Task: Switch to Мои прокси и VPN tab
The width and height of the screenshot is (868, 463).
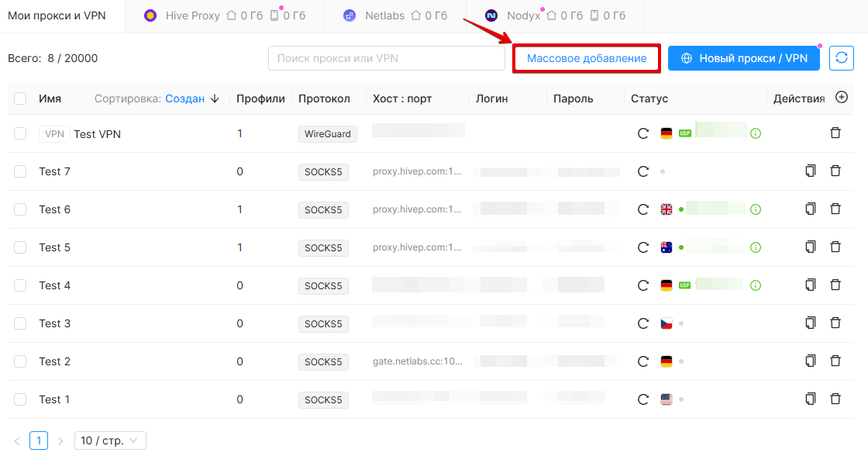Action: coord(57,16)
